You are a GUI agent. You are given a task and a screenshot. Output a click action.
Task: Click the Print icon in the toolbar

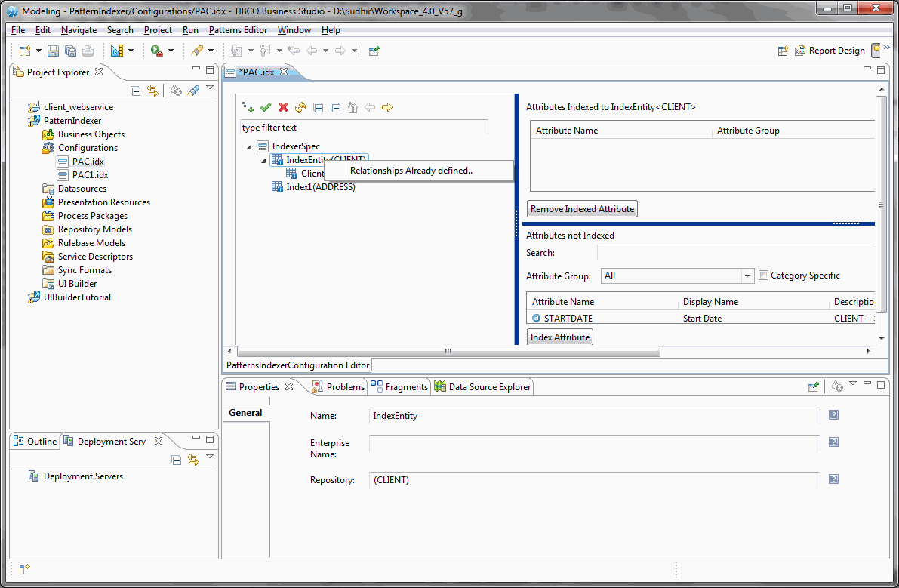(88, 51)
